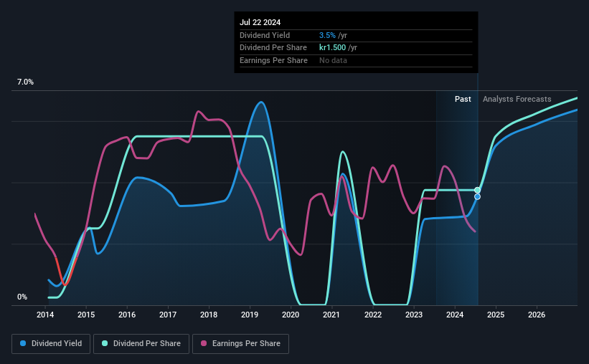Click the 2021 x-axis label
Viewport: 589px width, 364px height.
coord(331,315)
